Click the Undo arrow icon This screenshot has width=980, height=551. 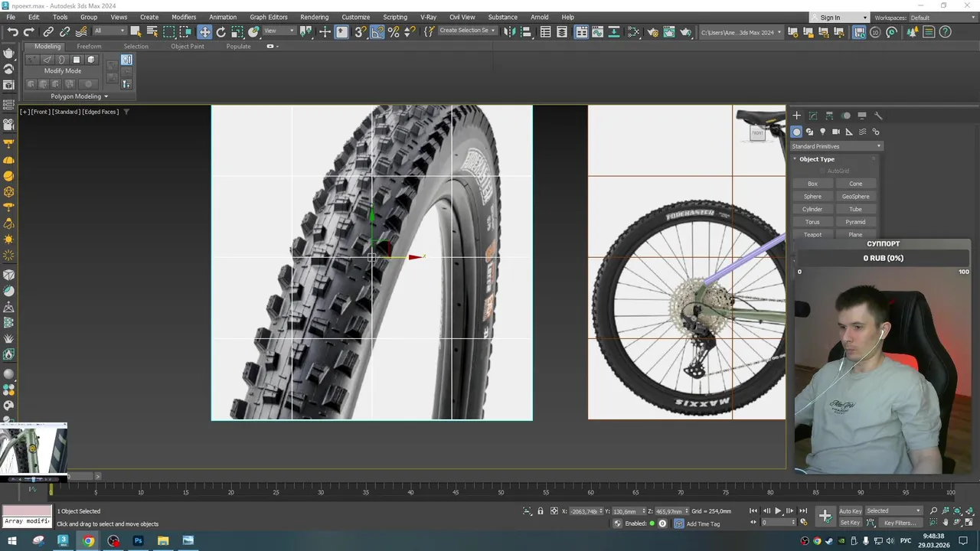click(12, 31)
